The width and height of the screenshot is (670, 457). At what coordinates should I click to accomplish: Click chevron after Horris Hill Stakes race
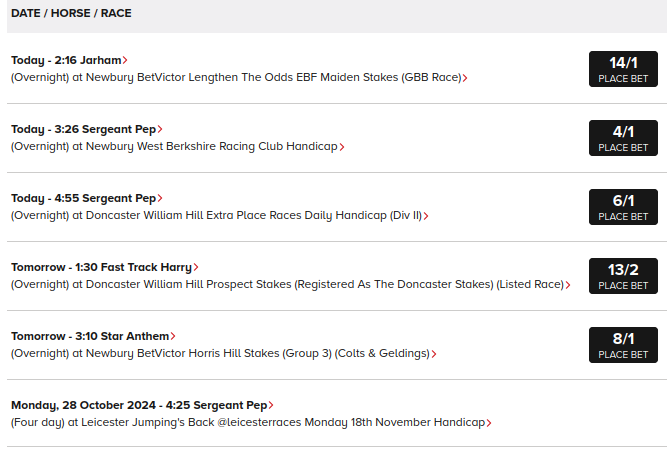pyautogui.click(x=434, y=354)
